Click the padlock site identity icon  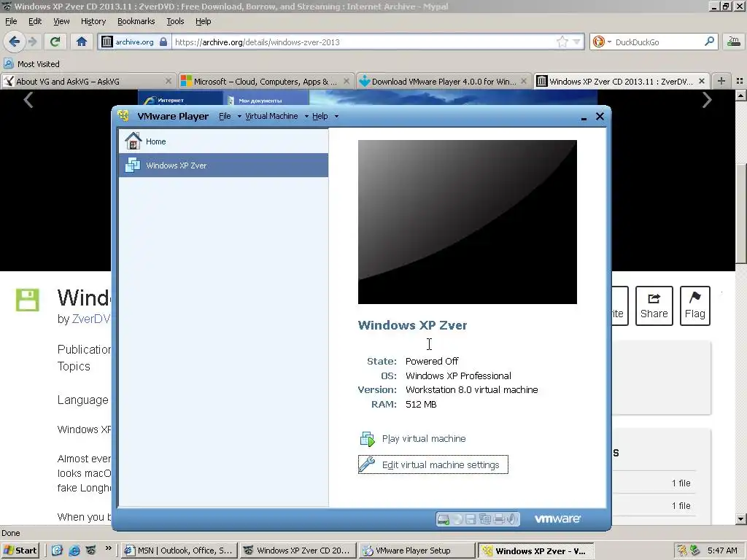(163, 42)
